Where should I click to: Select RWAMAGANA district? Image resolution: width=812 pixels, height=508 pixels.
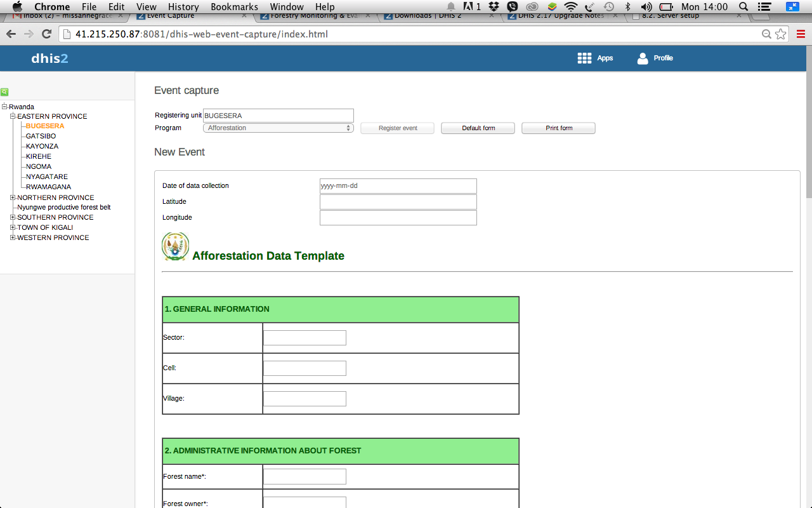tap(48, 187)
